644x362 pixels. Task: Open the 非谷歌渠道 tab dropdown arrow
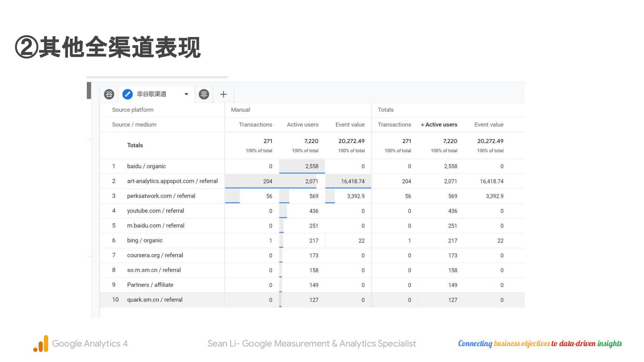pos(186,94)
